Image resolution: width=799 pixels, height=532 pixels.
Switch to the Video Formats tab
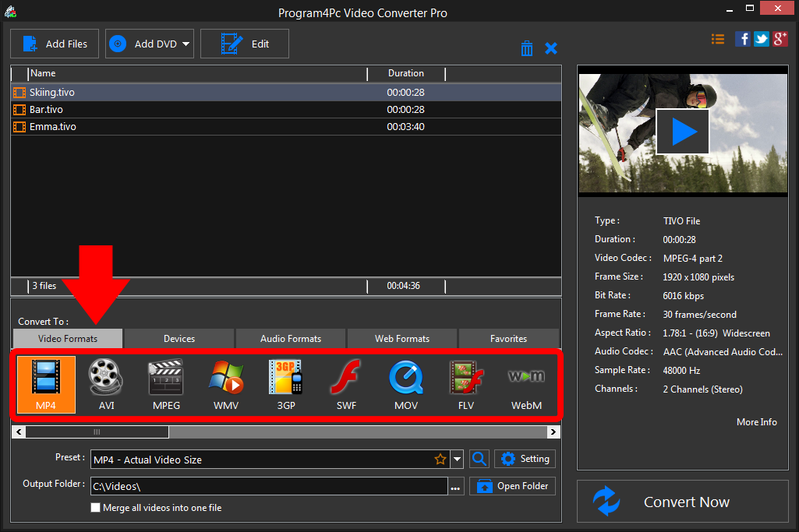click(x=68, y=339)
